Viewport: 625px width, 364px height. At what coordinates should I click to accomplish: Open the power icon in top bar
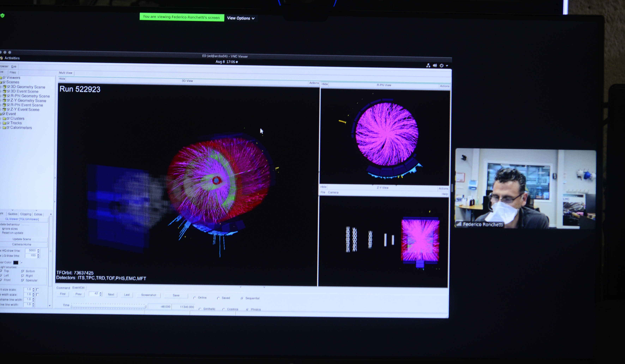click(442, 65)
